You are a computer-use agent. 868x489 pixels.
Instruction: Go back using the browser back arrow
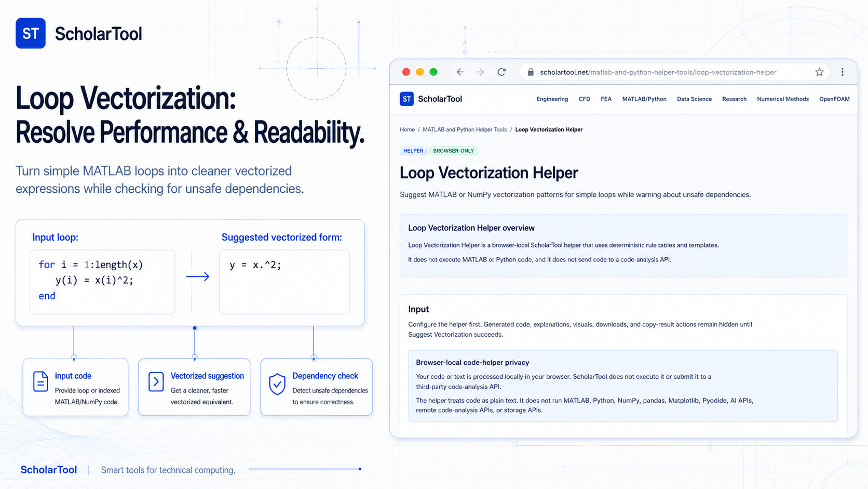[460, 72]
